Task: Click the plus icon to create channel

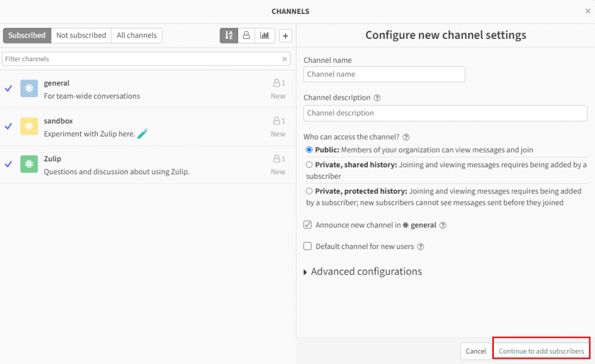Action: click(285, 36)
